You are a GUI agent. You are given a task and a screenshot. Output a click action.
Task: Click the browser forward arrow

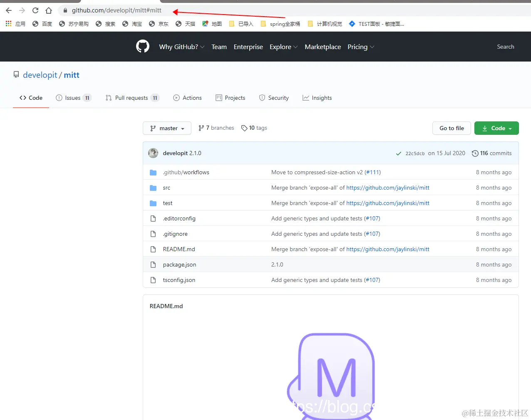click(22, 10)
